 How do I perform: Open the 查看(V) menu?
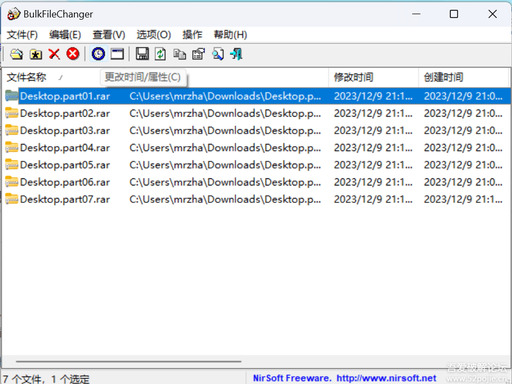click(109, 35)
